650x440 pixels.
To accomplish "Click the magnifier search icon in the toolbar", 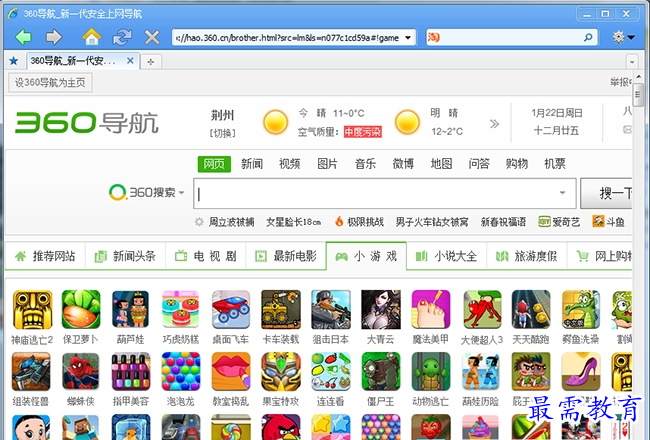I will pyautogui.click(x=588, y=38).
